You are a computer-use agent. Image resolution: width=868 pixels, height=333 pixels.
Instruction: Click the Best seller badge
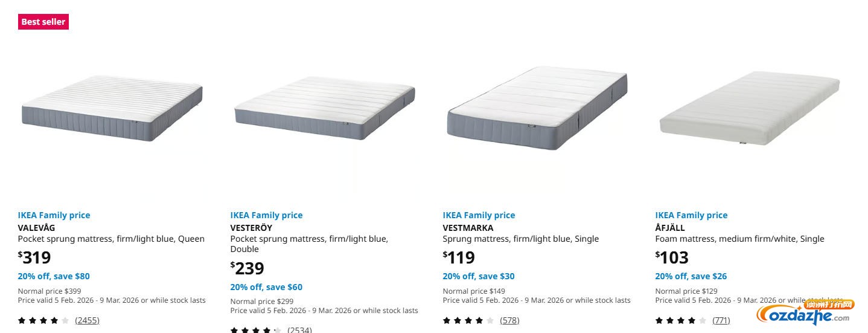tap(43, 22)
